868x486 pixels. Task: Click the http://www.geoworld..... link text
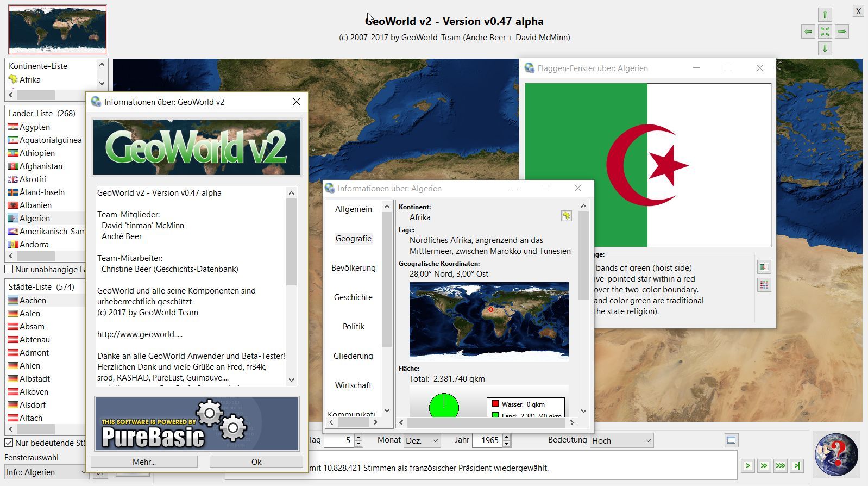(140, 334)
